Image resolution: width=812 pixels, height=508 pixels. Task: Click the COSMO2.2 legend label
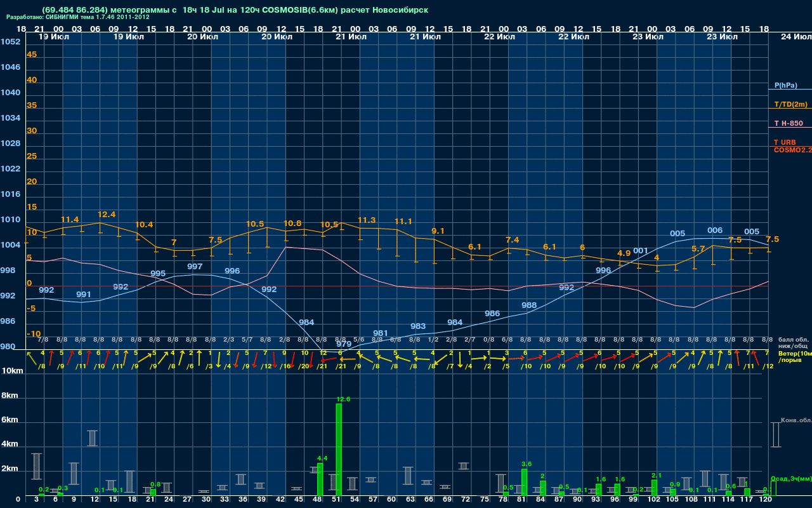793,150
